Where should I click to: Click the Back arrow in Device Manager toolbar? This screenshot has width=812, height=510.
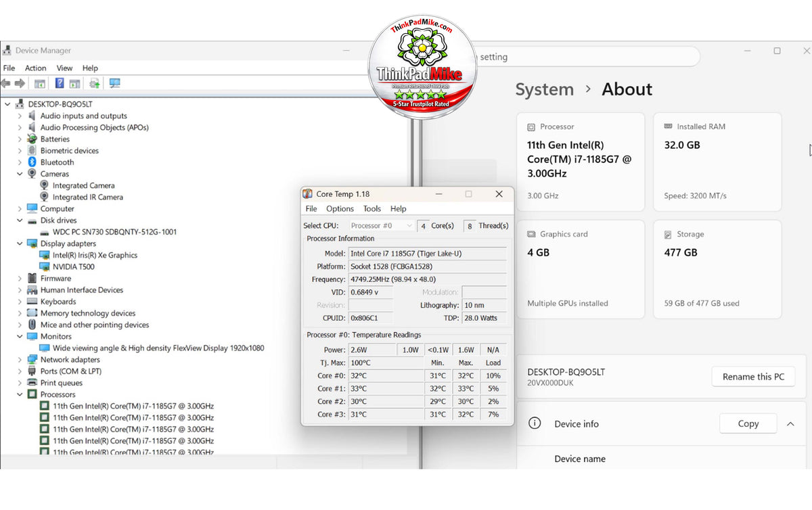tap(6, 83)
